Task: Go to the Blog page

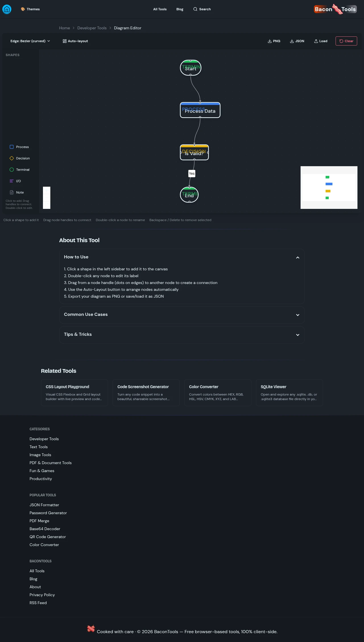Action: pyautogui.click(x=180, y=9)
